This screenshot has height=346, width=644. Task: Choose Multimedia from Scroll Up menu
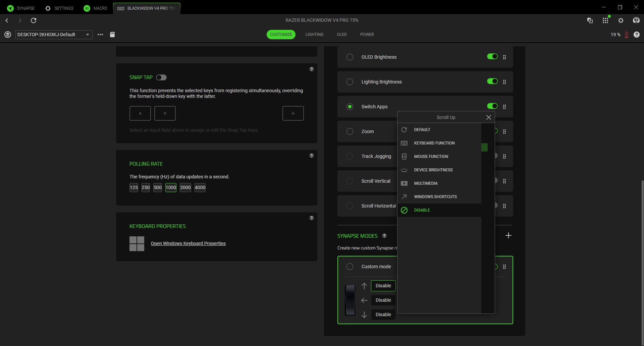click(x=426, y=183)
